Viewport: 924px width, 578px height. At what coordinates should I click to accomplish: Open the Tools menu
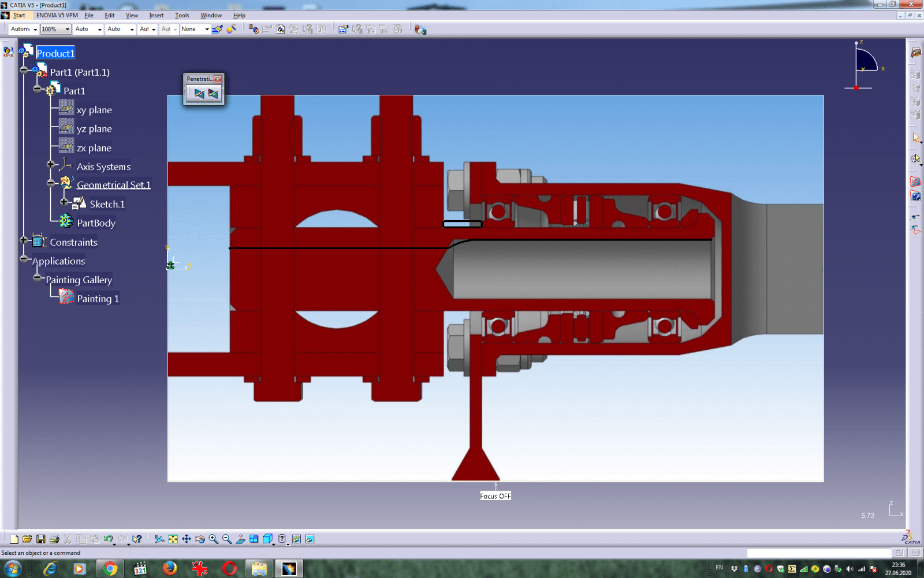point(182,16)
